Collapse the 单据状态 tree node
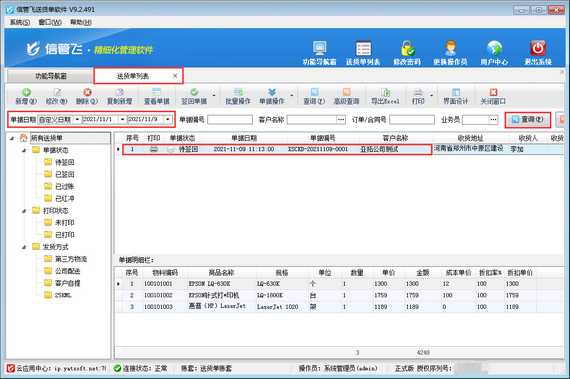The image size is (570, 379). pos(24,150)
